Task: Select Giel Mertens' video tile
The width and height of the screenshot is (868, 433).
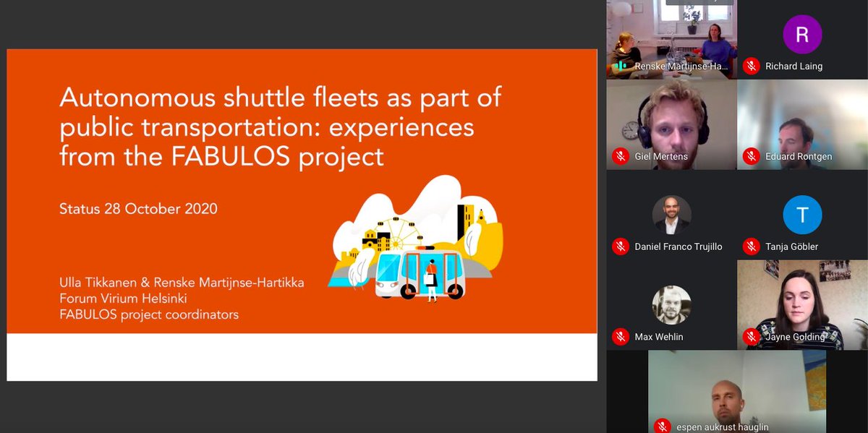Action: point(671,124)
